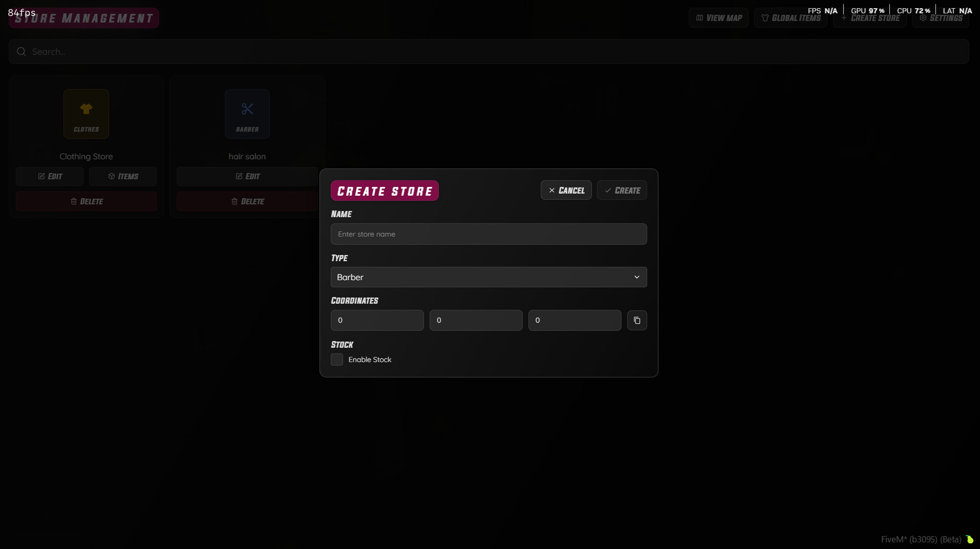This screenshot has width=980, height=549.
Task: Click the FiveM version text
Action: [x=921, y=539]
